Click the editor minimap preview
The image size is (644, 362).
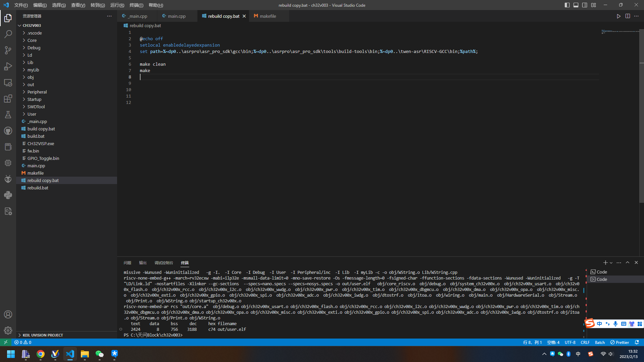[620, 32]
